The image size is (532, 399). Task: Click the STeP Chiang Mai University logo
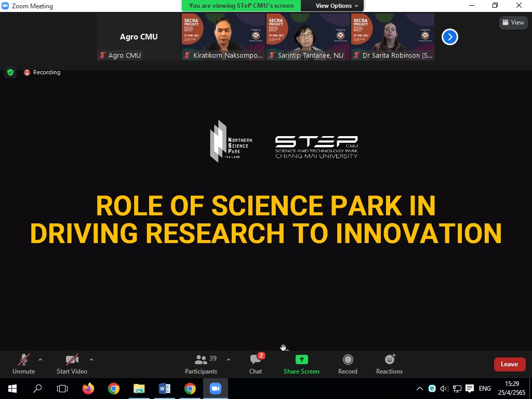(x=316, y=147)
